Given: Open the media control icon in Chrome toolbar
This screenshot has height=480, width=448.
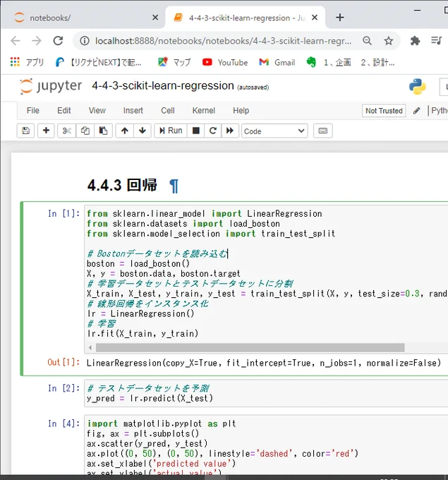Looking at the screenshot, I should coord(437,41).
